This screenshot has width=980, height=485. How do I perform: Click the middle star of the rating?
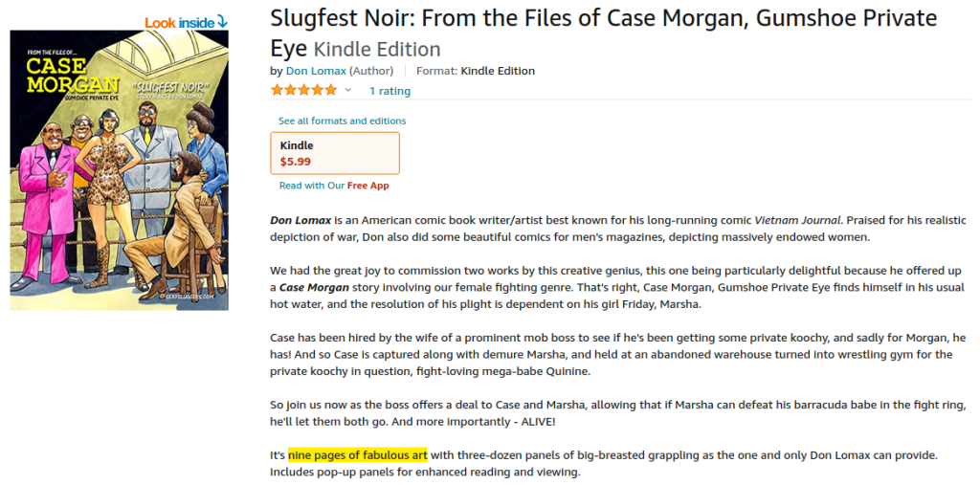303,91
